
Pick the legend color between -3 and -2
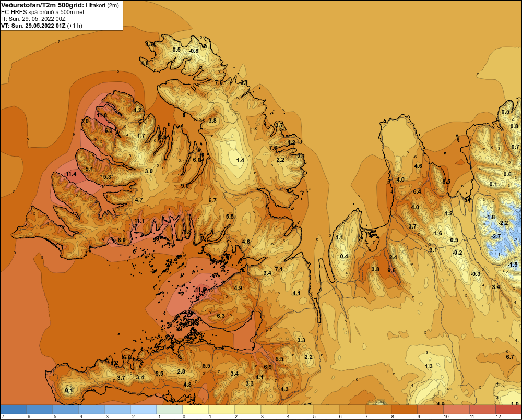(117, 409)
